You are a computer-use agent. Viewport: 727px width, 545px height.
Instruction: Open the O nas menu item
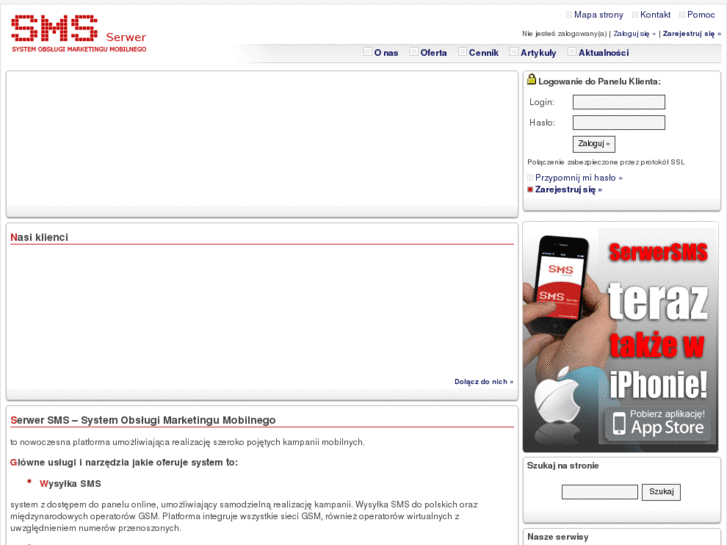pos(386,53)
